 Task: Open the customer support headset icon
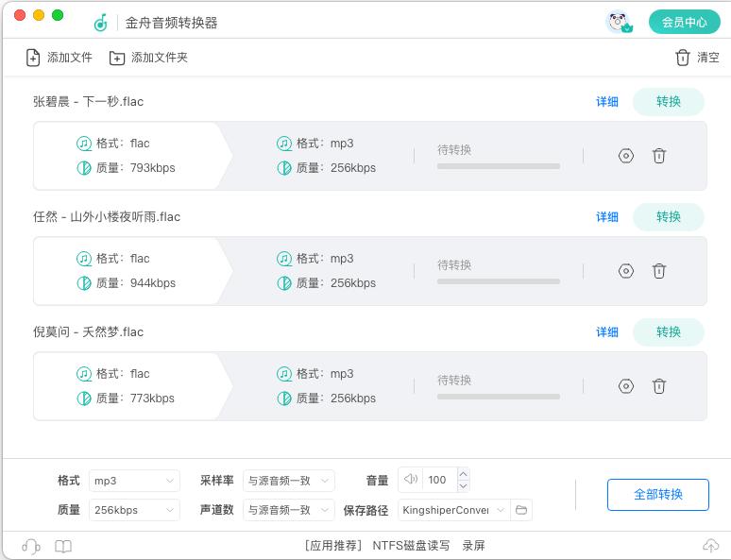click(x=31, y=546)
